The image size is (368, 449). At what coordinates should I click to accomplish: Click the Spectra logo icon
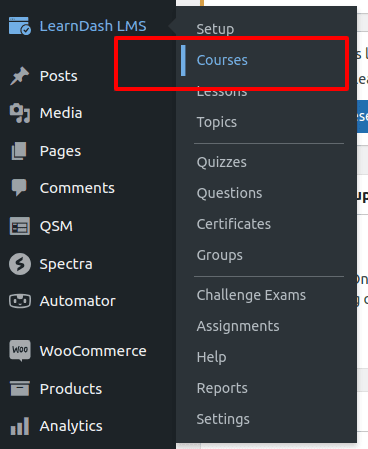(20, 264)
